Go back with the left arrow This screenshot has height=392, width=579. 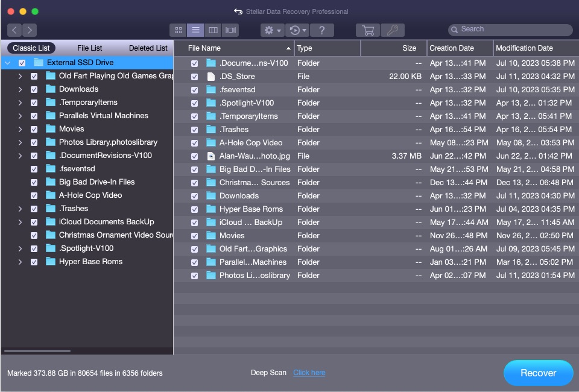coord(14,30)
